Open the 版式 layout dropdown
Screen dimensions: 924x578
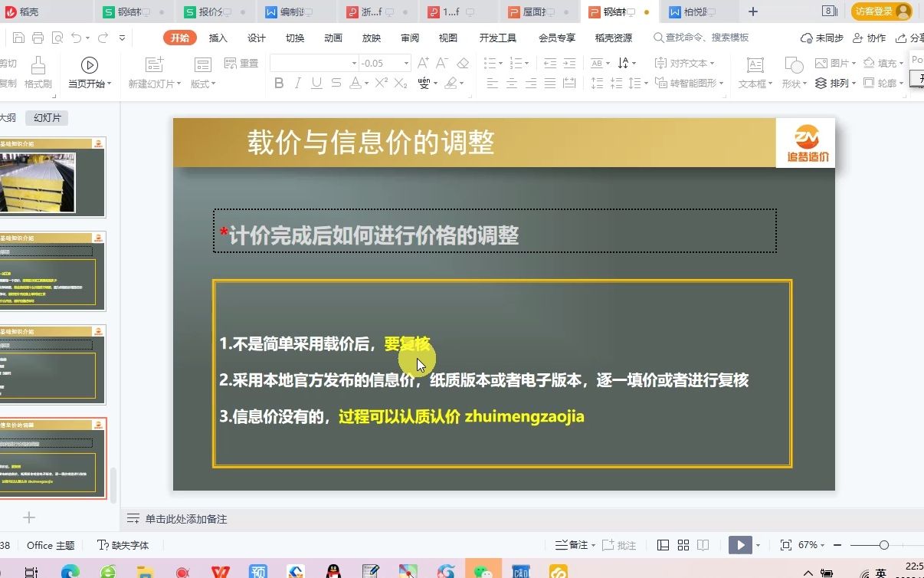[x=203, y=84]
